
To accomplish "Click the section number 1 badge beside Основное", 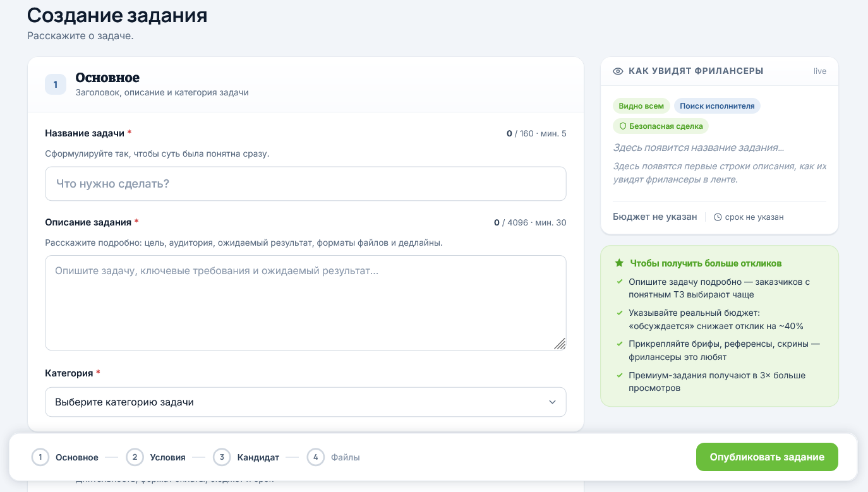I will [x=56, y=84].
